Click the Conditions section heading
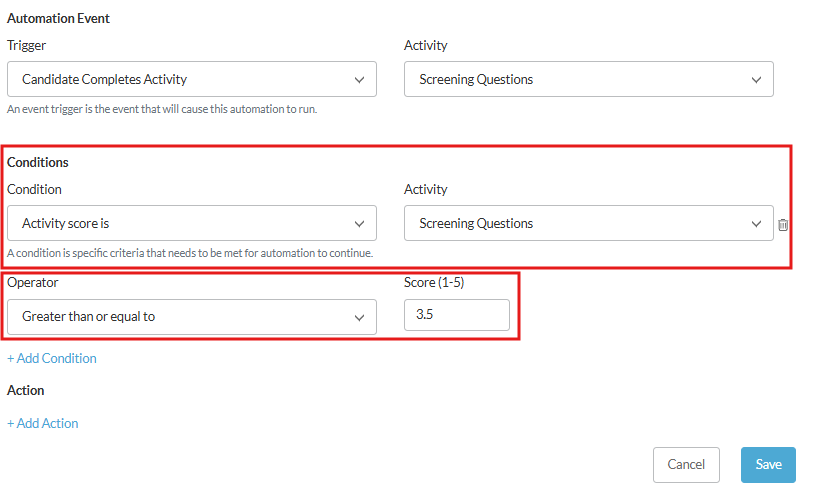The height and width of the screenshot is (502, 815). pyautogui.click(x=38, y=163)
